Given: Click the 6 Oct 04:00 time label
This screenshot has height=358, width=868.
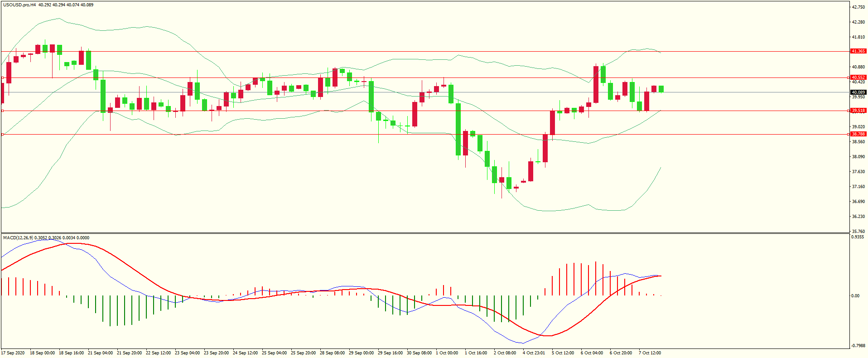Looking at the screenshot, I should [x=592, y=353].
